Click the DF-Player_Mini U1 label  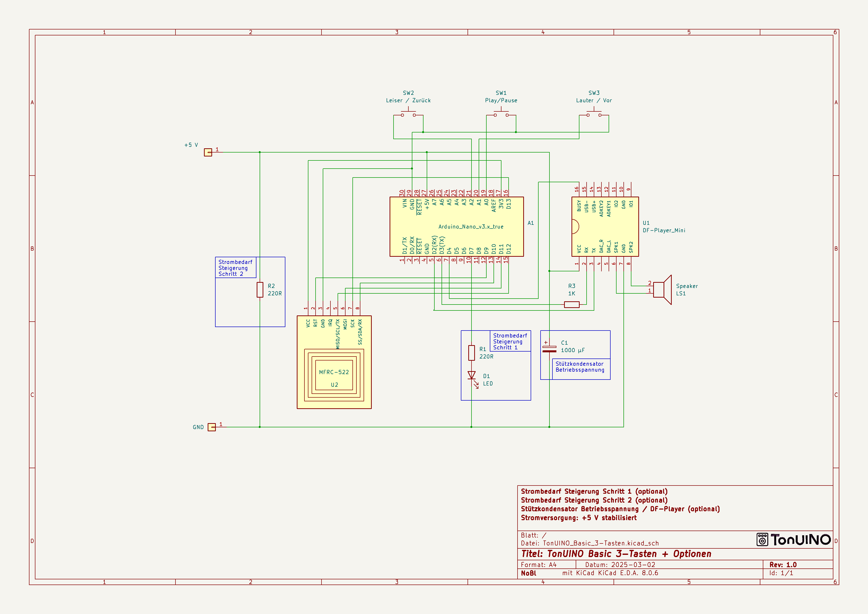pos(664,230)
